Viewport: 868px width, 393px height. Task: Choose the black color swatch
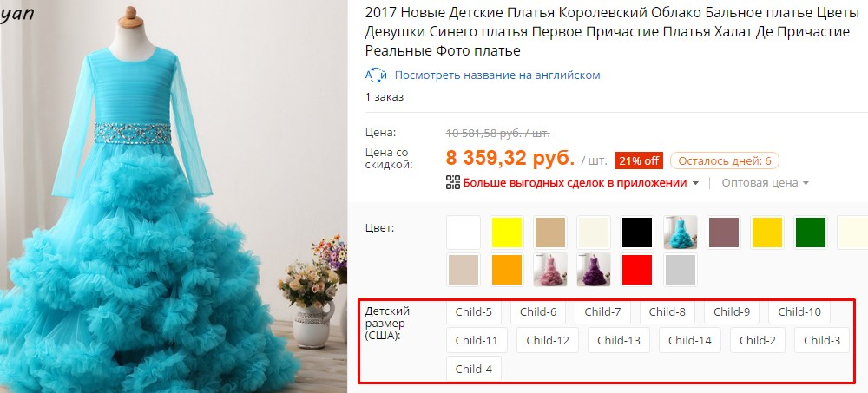click(x=637, y=233)
